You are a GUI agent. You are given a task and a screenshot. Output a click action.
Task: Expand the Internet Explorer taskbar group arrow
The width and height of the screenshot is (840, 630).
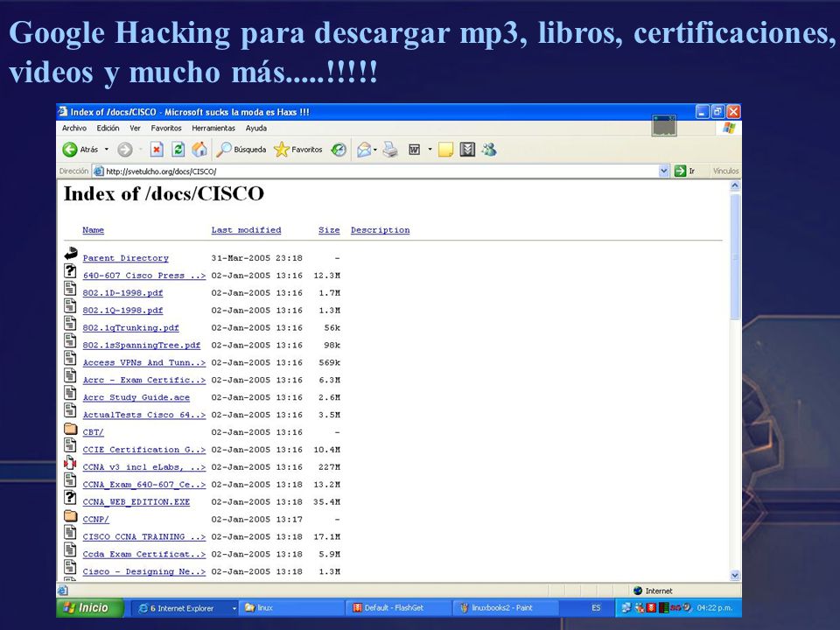click(x=234, y=608)
